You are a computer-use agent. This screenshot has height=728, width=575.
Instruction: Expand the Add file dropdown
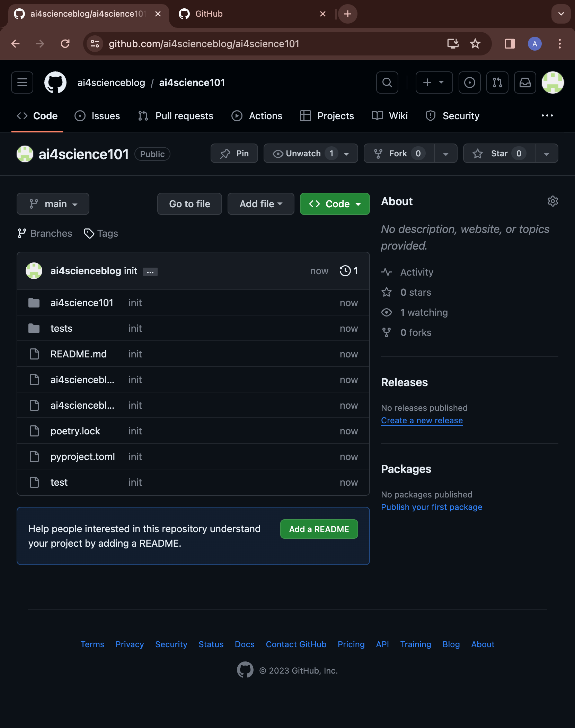tap(261, 204)
